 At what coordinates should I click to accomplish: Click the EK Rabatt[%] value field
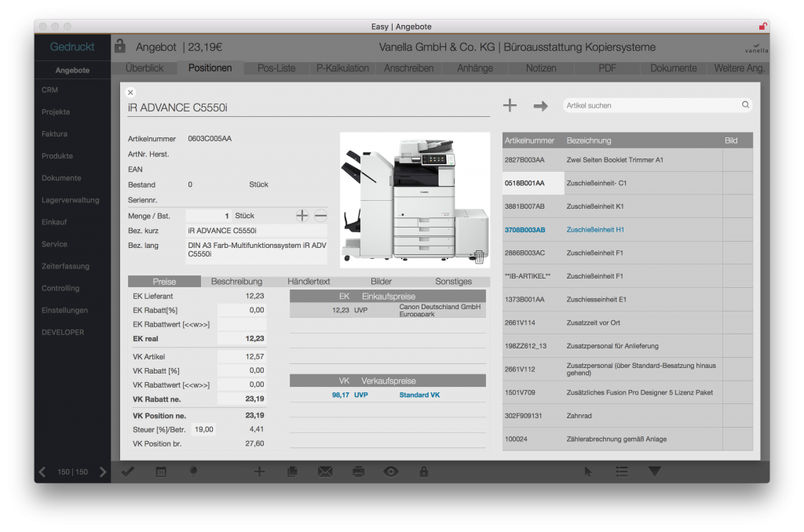click(x=242, y=310)
